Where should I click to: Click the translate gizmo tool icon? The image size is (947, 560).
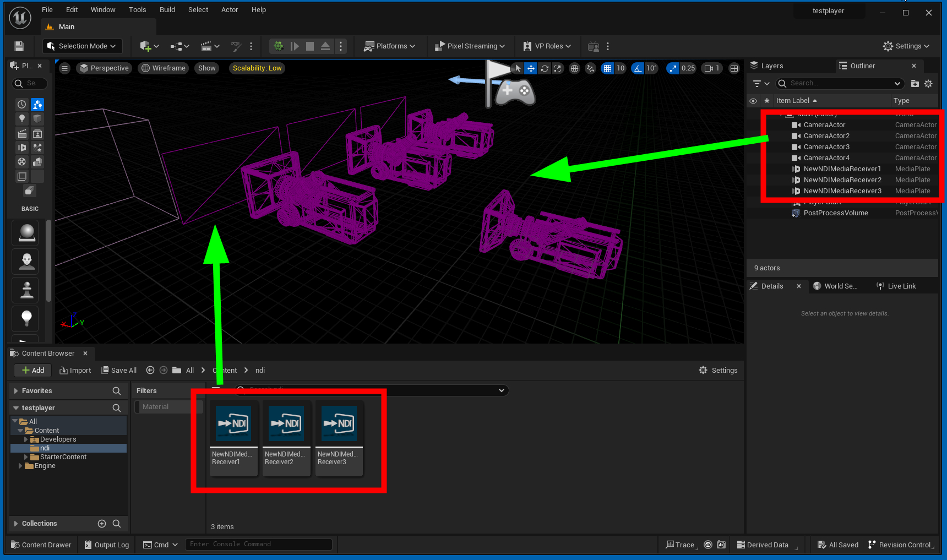531,68
